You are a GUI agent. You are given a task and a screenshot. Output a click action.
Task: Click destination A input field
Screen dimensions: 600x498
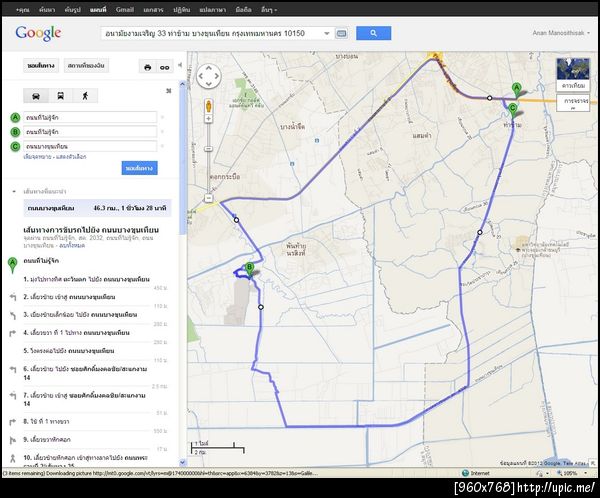point(90,117)
